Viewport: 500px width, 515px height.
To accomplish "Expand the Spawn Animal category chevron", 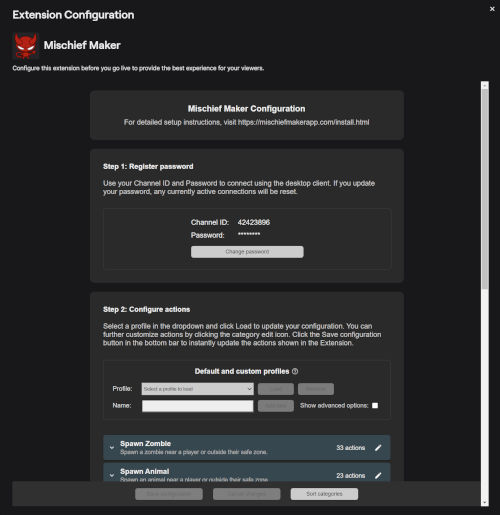I will (x=112, y=475).
